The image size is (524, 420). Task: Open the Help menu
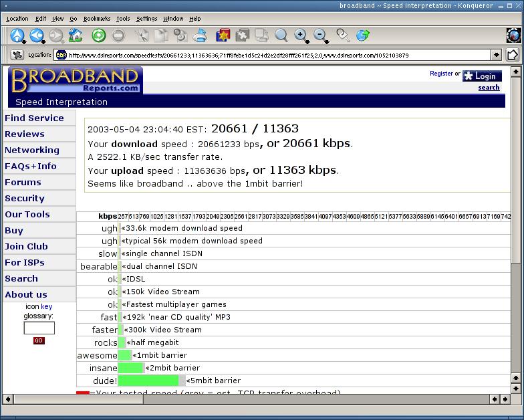coord(195,19)
